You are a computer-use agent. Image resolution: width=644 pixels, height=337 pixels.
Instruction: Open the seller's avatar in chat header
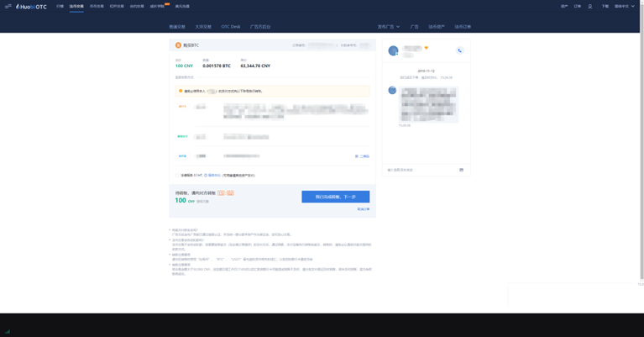point(393,50)
